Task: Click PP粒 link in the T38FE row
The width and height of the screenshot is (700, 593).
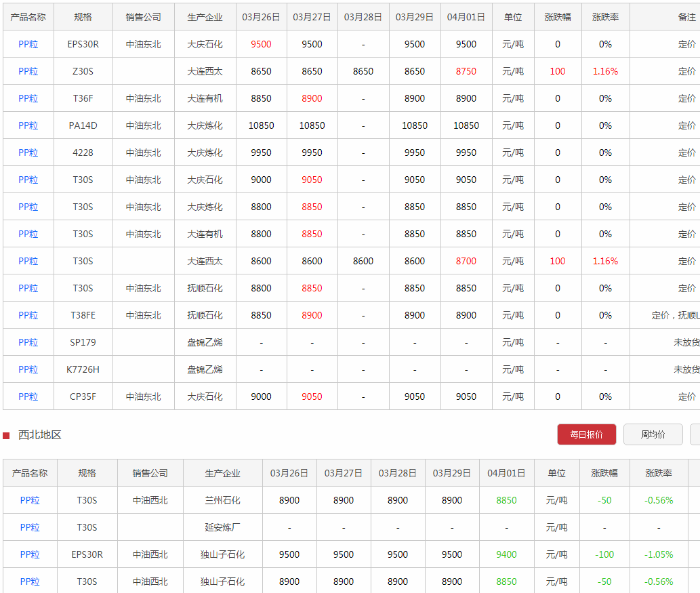Action: coord(28,315)
